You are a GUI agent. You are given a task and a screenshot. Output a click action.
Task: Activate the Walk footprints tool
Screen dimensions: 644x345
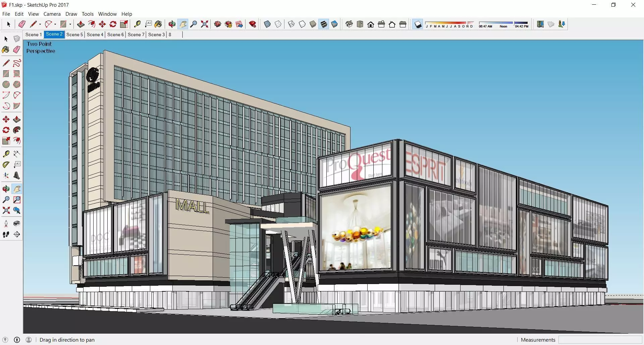point(6,234)
